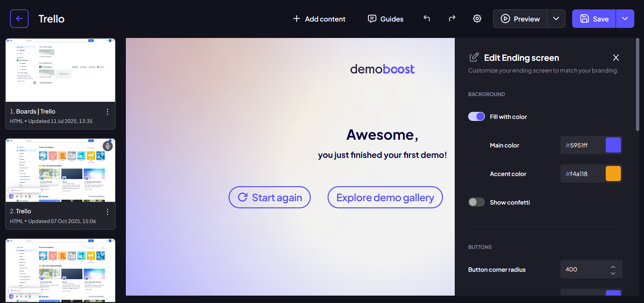Click Explore demo gallery button

tap(385, 197)
